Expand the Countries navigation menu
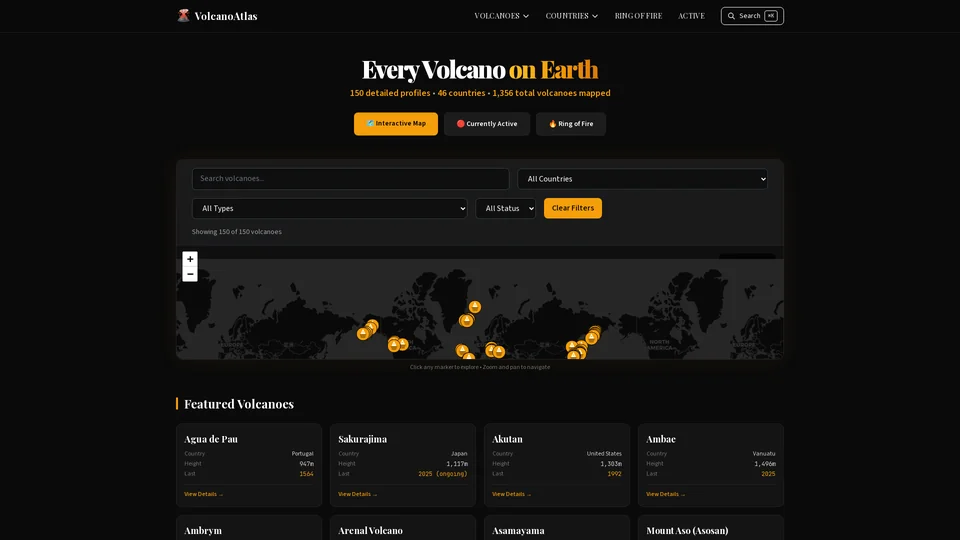This screenshot has width=960, height=540. click(572, 16)
